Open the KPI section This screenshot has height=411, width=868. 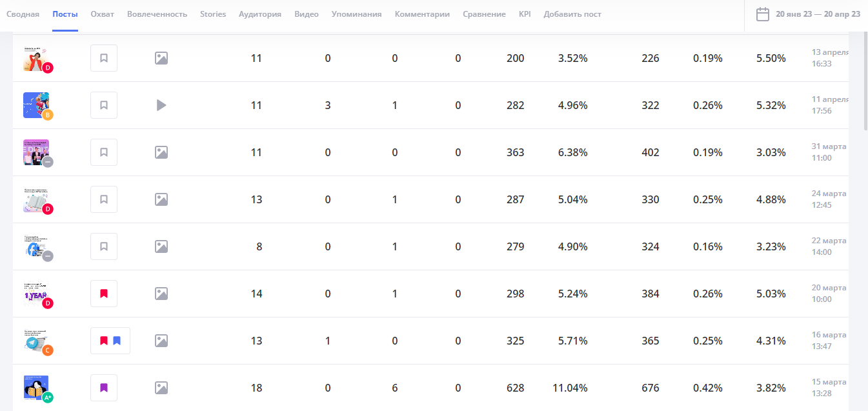[525, 14]
